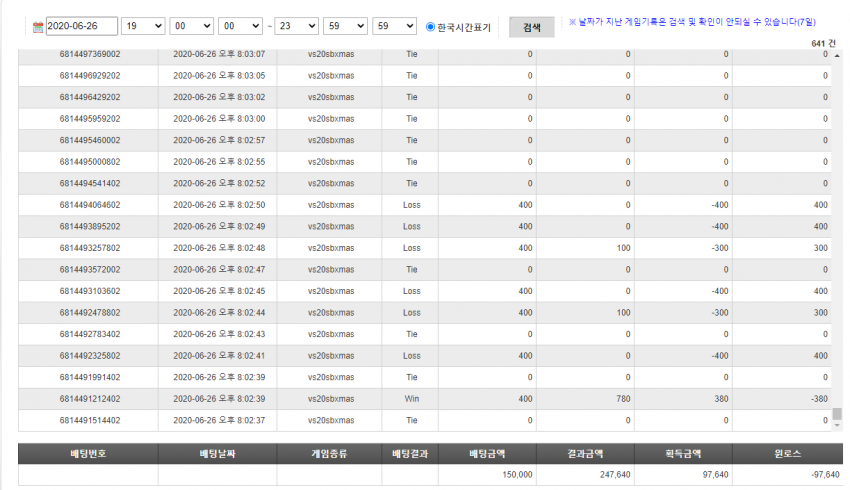Screen dimensions: 850x490
Task: Select the 한국시간표기 radio button
Action: coord(430,27)
